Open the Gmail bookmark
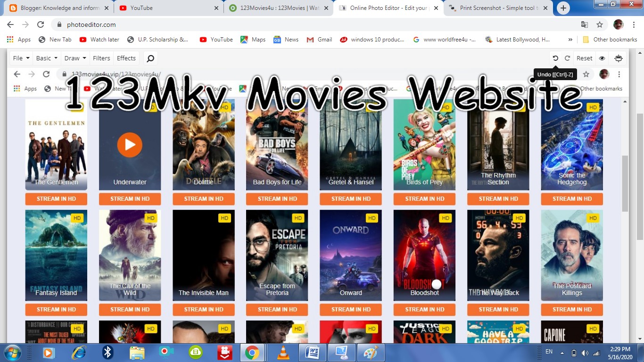Image resolution: width=644 pixels, height=362 pixels. click(x=320, y=40)
